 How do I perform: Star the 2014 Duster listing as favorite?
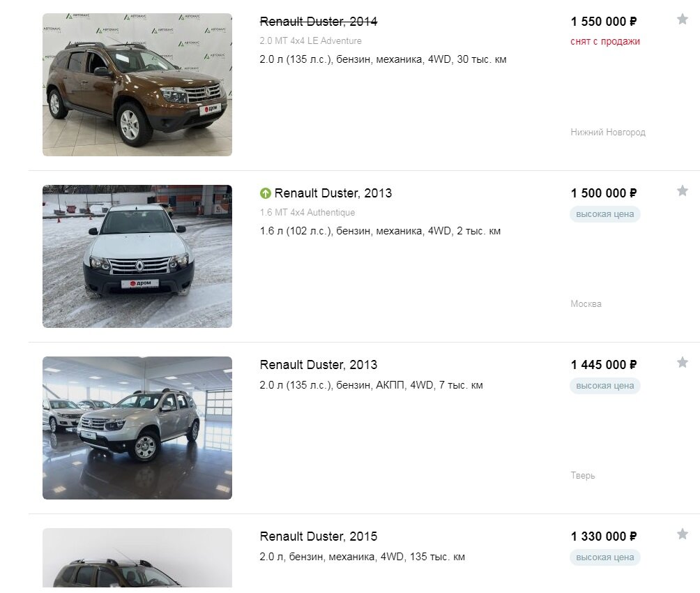point(682,20)
